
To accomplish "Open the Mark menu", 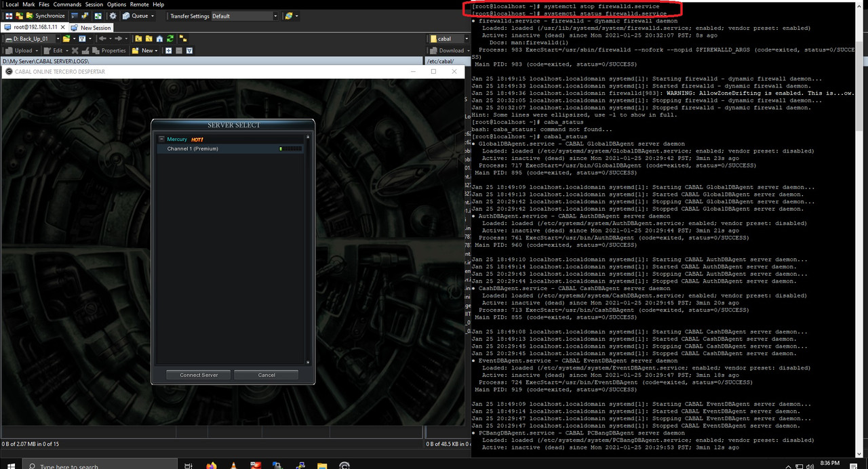I will [29, 5].
